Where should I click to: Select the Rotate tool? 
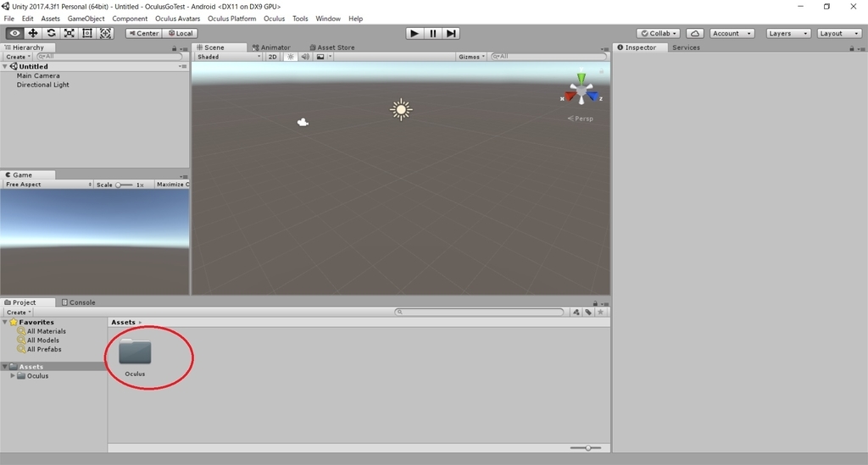coord(51,33)
